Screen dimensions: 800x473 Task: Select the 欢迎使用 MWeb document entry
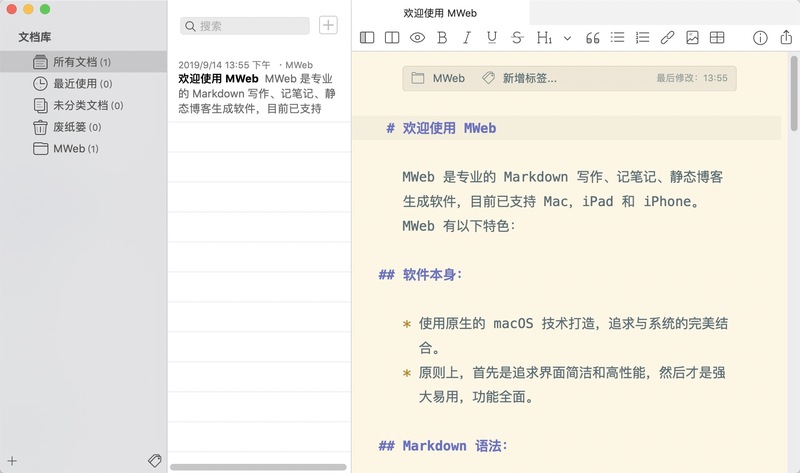(x=259, y=87)
